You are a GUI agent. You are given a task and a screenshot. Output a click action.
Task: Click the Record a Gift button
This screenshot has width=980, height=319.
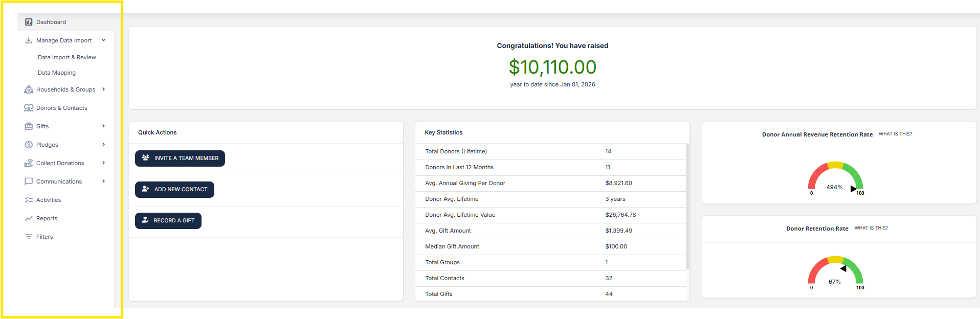(168, 221)
